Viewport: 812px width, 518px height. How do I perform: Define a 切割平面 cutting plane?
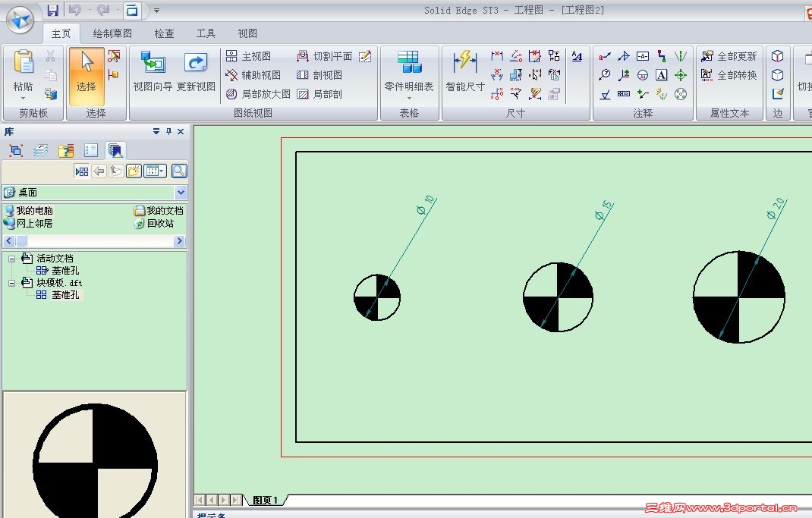point(324,56)
